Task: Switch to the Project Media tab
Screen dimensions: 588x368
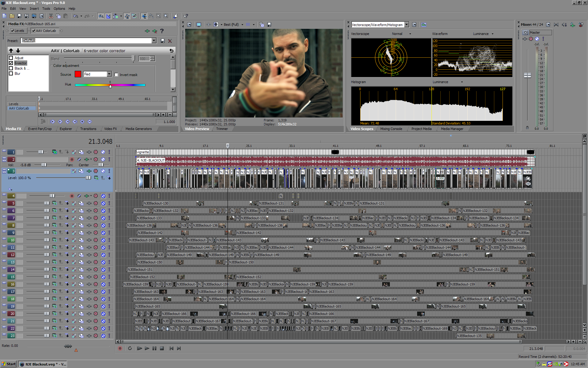Action: coord(421,129)
